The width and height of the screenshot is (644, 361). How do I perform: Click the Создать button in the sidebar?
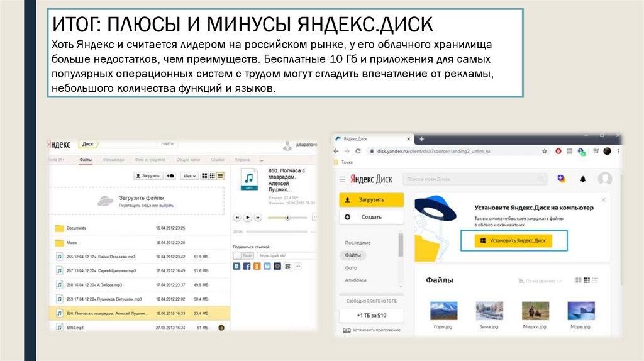point(371,217)
